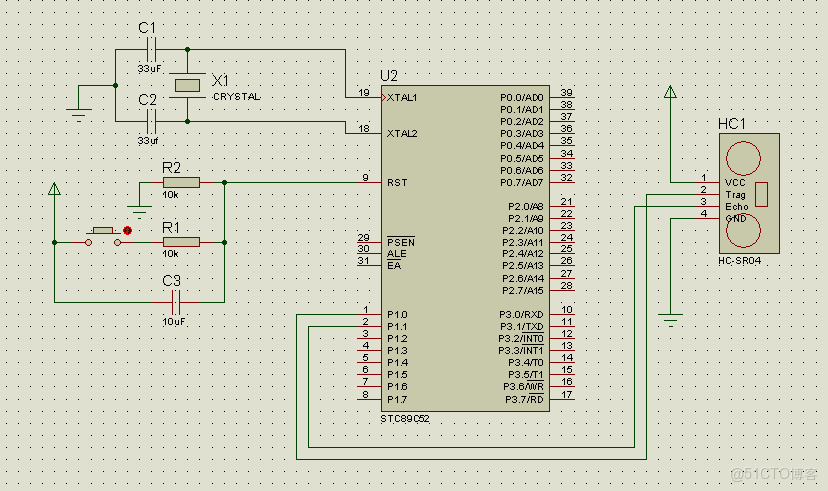Select capacitor C2 symbol
Viewport: 828px width, 491px height.
coord(151,121)
